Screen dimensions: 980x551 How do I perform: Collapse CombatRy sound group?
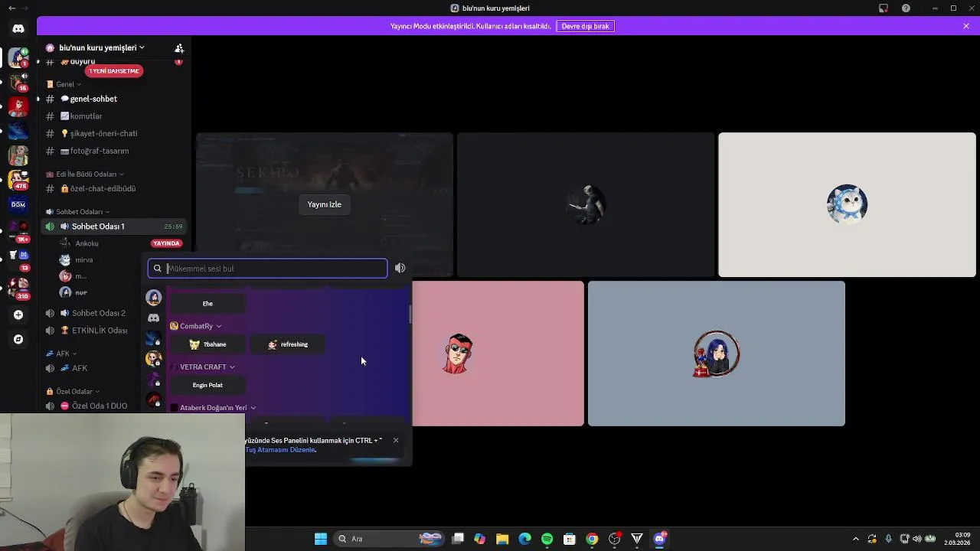(x=196, y=326)
